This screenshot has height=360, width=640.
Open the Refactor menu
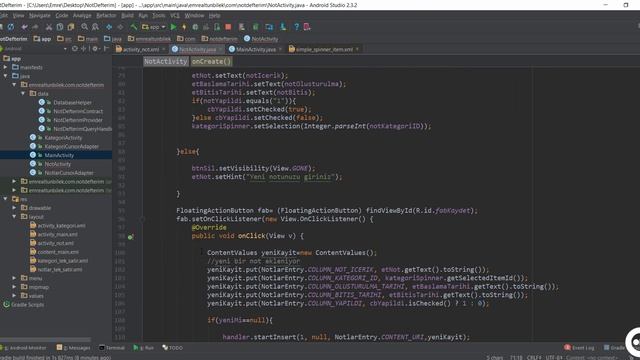tap(106, 16)
